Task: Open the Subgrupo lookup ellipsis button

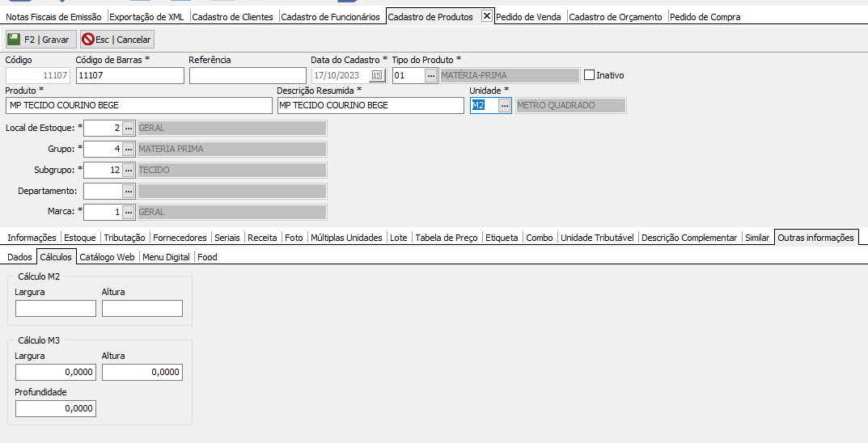Action: tap(129, 170)
